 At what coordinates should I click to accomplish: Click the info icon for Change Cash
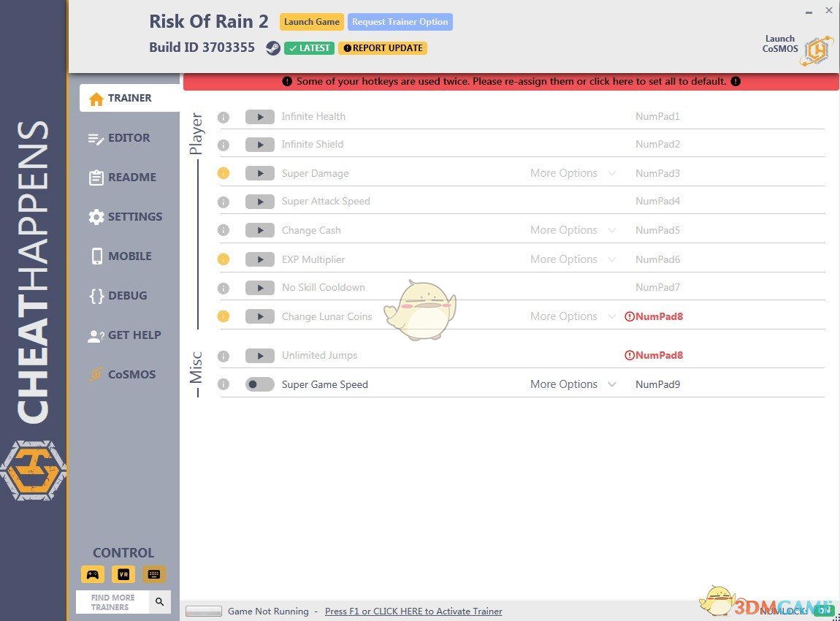pyautogui.click(x=224, y=230)
